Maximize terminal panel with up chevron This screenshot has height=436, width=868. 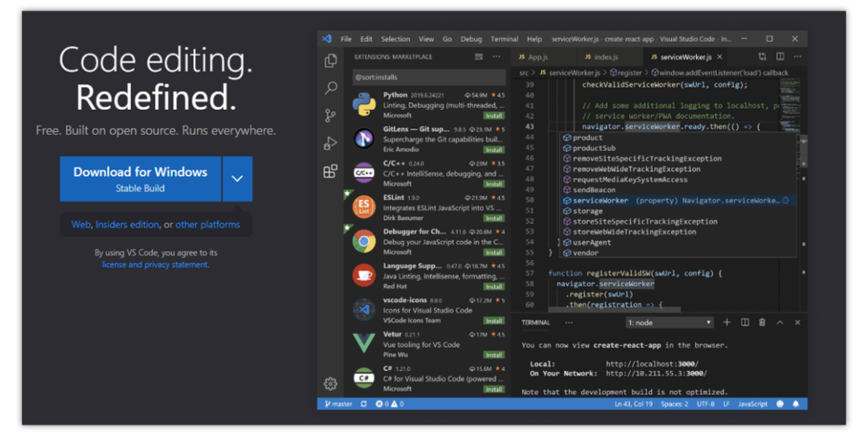pyautogui.click(x=780, y=322)
